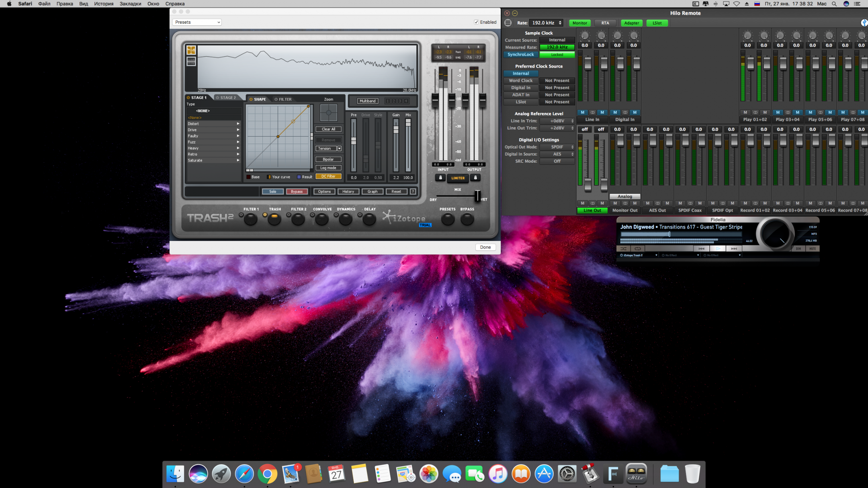
Task: Open the Optical Out Mode SPDIF dropdown
Action: [557, 147]
